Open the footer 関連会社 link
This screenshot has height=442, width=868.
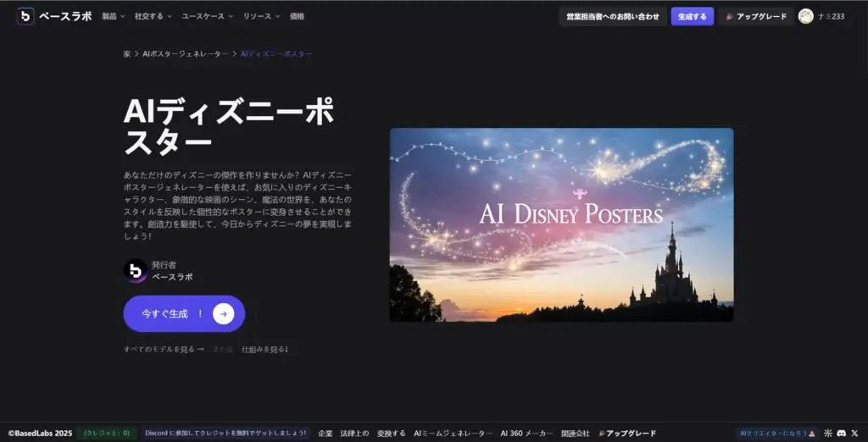click(576, 434)
